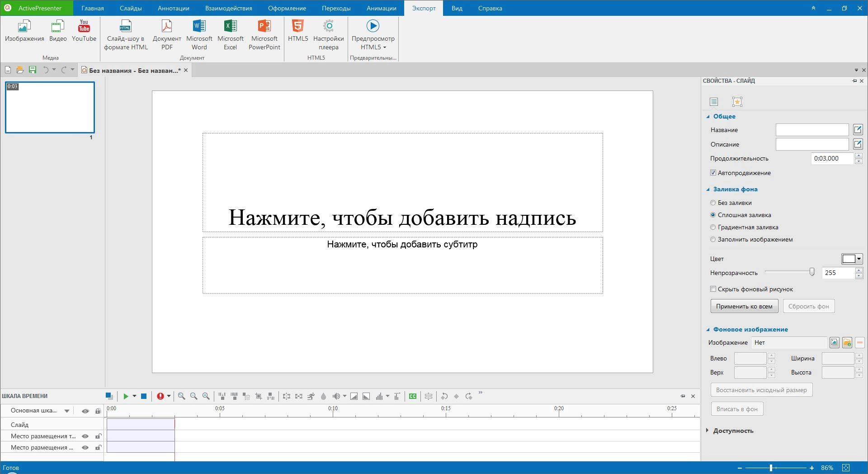Open slide properties list tab icon
868x474 pixels.
pyautogui.click(x=714, y=102)
